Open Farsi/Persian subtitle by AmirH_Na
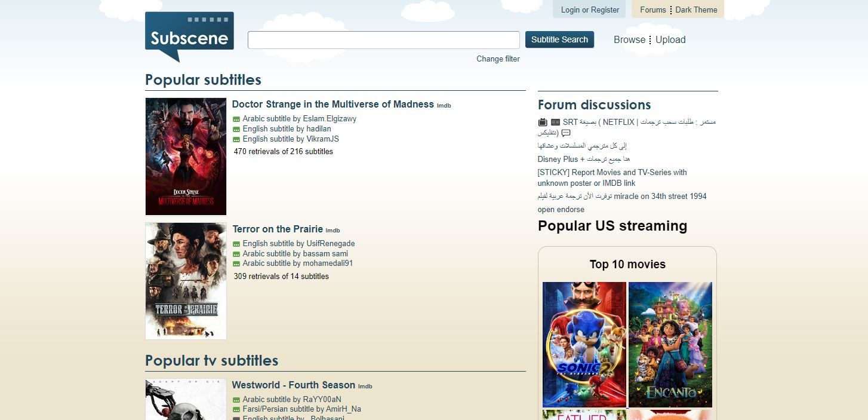Image resolution: width=868 pixels, height=420 pixels. (x=301, y=409)
